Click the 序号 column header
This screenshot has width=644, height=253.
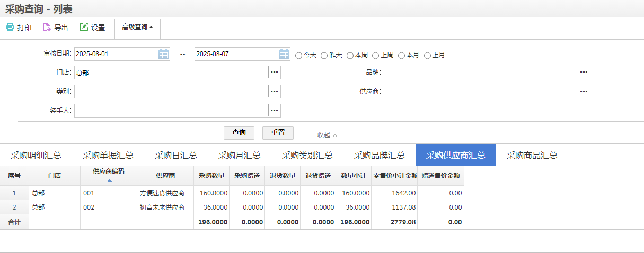click(x=14, y=176)
